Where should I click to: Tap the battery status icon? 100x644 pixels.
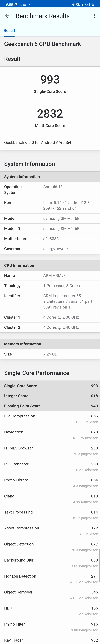[93, 5]
